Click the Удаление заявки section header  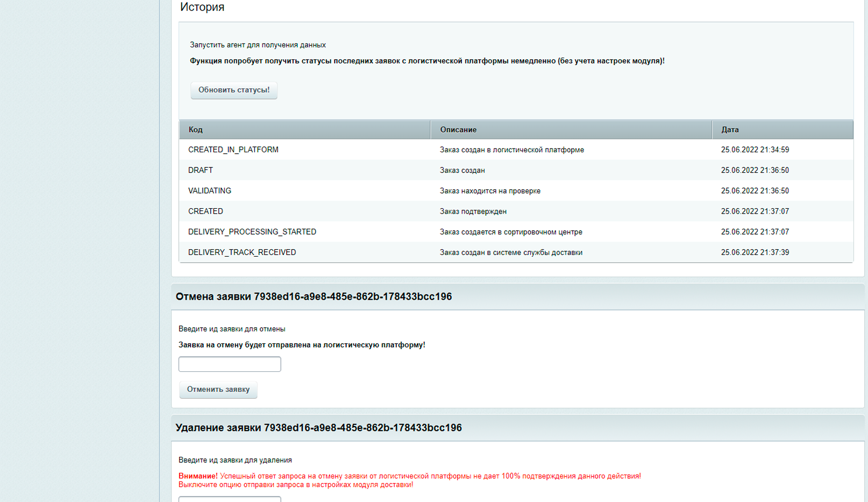(318, 428)
